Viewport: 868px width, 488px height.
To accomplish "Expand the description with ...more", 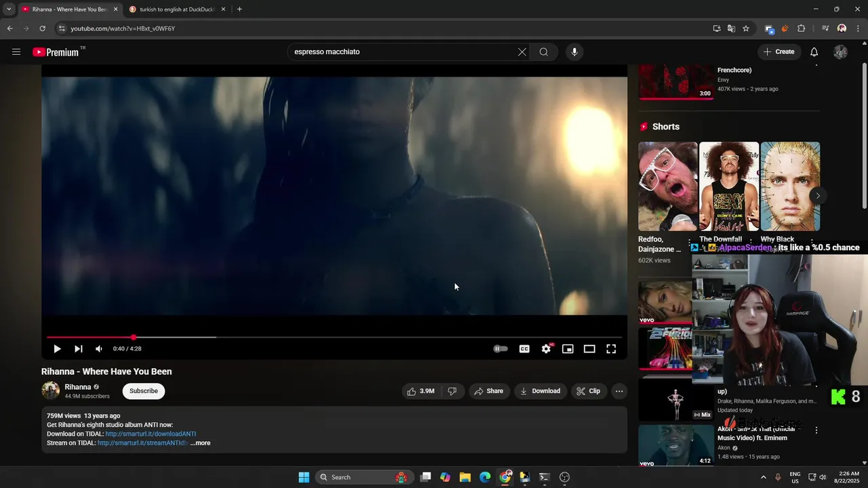I will (200, 443).
